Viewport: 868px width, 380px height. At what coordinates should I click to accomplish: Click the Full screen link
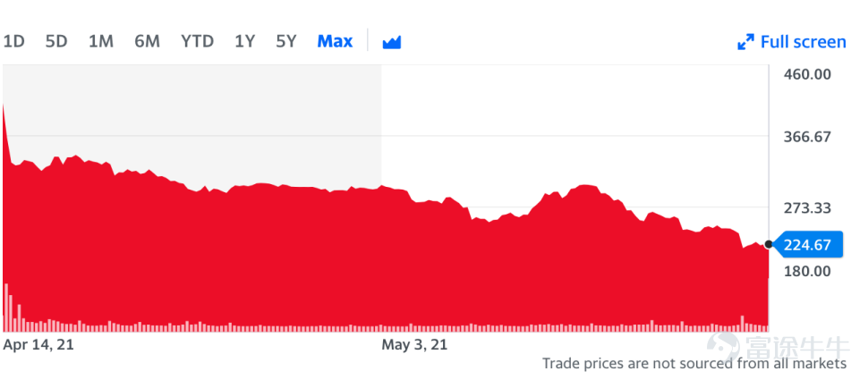point(802,42)
